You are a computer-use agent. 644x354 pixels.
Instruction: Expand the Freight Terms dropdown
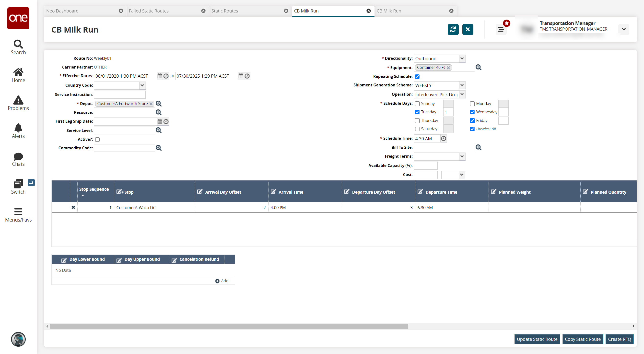[x=462, y=156]
